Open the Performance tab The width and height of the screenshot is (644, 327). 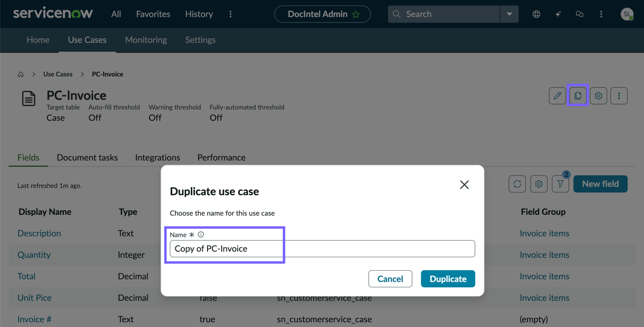(222, 157)
